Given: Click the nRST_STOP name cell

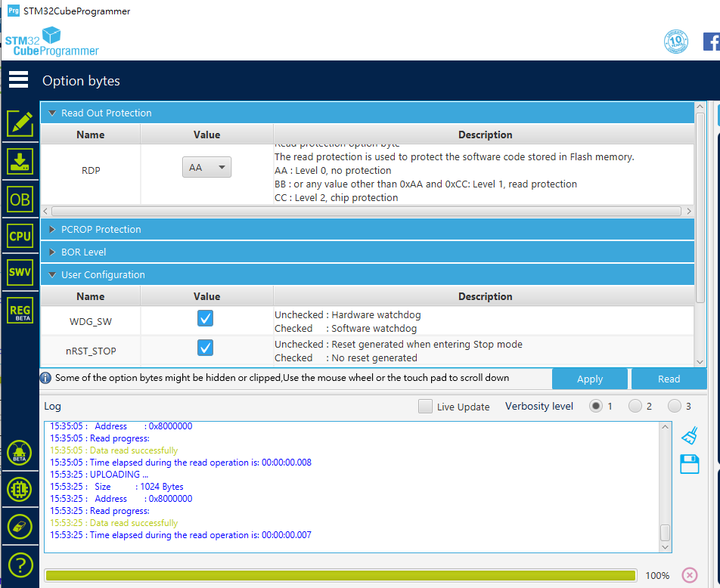Looking at the screenshot, I should click(x=91, y=351).
